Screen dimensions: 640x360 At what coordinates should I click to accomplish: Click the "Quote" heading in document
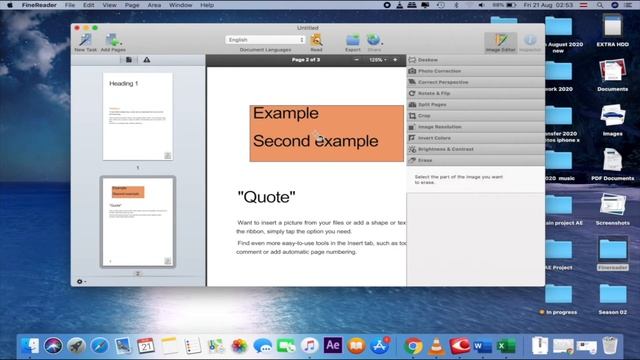pos(266,197)
